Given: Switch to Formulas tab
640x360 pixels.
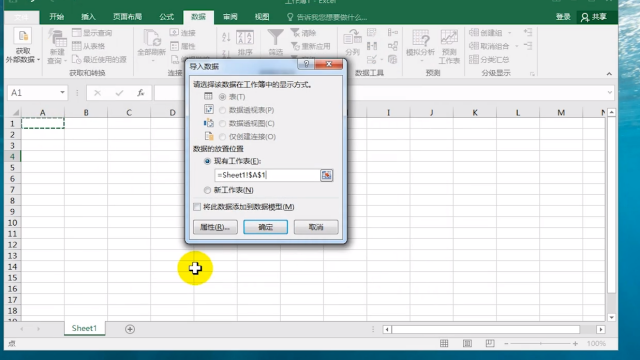Looking at the screenshot, I should [167, 17].
